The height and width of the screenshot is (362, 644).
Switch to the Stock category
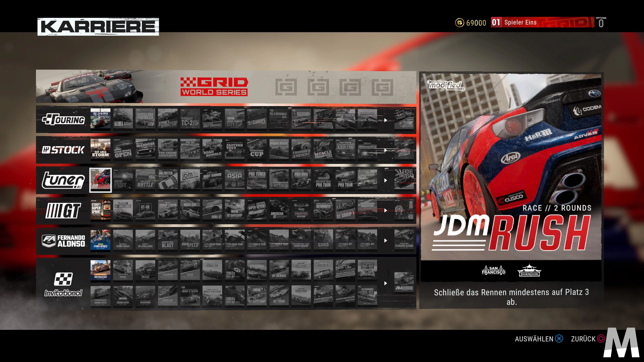point(63,150)
